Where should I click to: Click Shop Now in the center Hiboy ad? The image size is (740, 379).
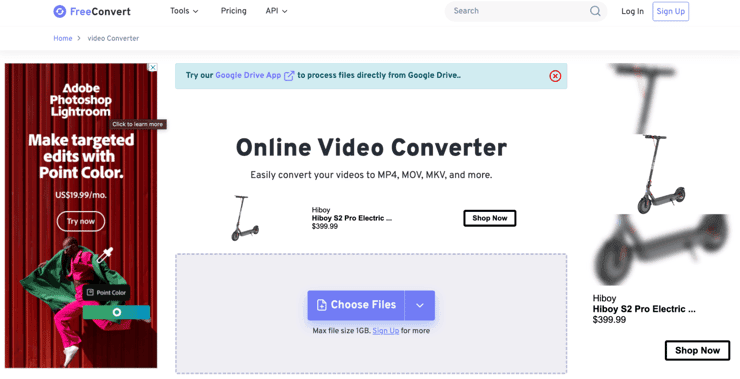pos(489,218)
